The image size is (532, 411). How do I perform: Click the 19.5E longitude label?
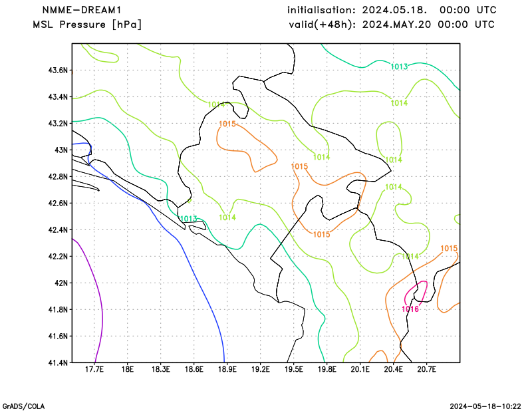click(294, 369)
